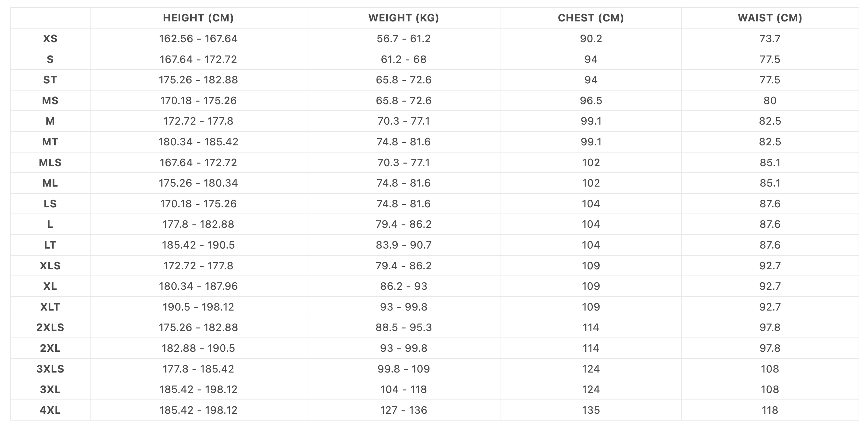Screen dimensions: 868x429
Task: Click the HEIGHT (CM) column header
Action: [x=198, y=18]
